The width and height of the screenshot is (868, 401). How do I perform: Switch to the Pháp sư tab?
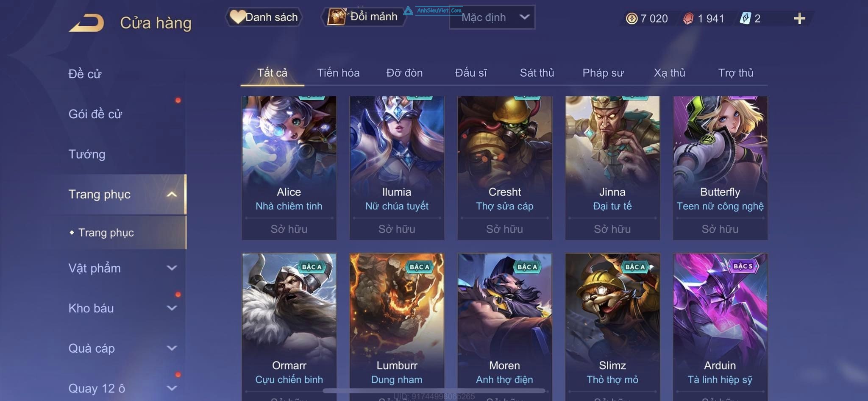[x=603, y=73]
